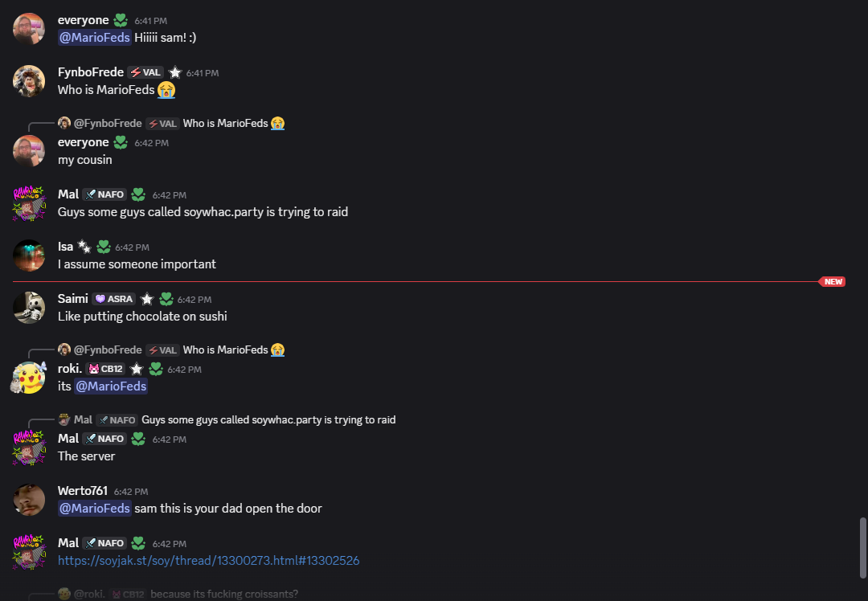Screen dimensions: 868x601
Task: Open Saimi's profile picture
Action: (29, 308)
